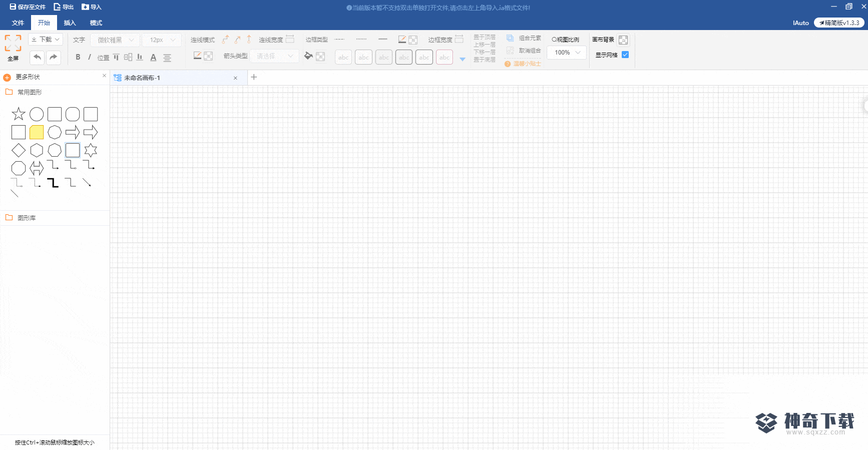This screenshot has width=868, height=450.
Task: Redo with the right arrow button
Action: click(54, 57)
